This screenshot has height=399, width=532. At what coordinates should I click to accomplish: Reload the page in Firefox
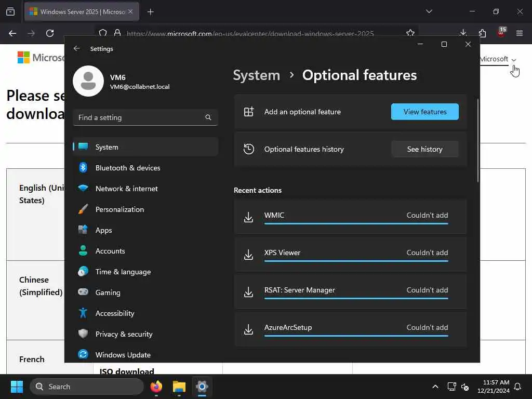click(50, 33)
